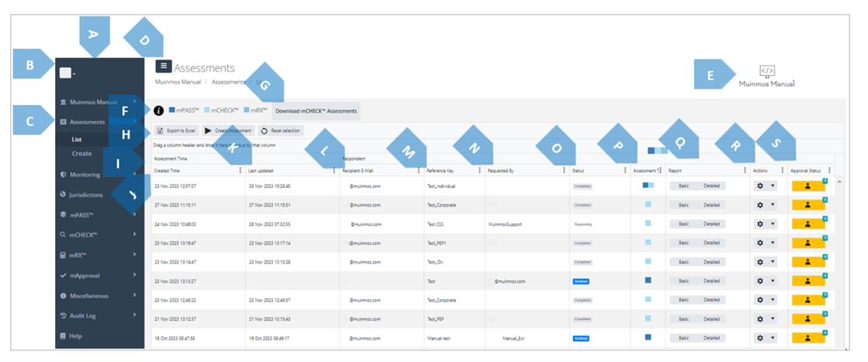
Task: Open column menu dots on Status header
Action: (x=625, y=170)
